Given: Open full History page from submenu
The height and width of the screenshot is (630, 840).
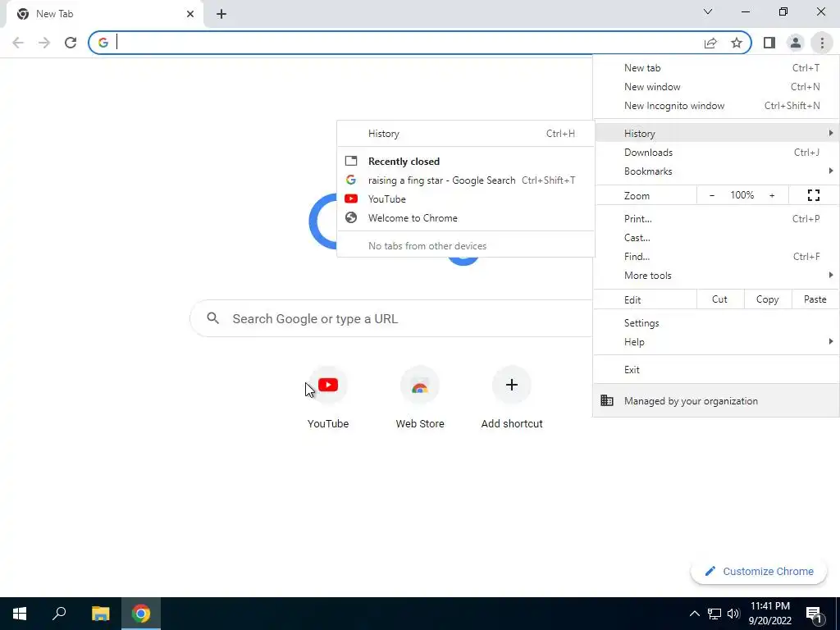Looking at the screenshot, I should click(x=466, y=134).
